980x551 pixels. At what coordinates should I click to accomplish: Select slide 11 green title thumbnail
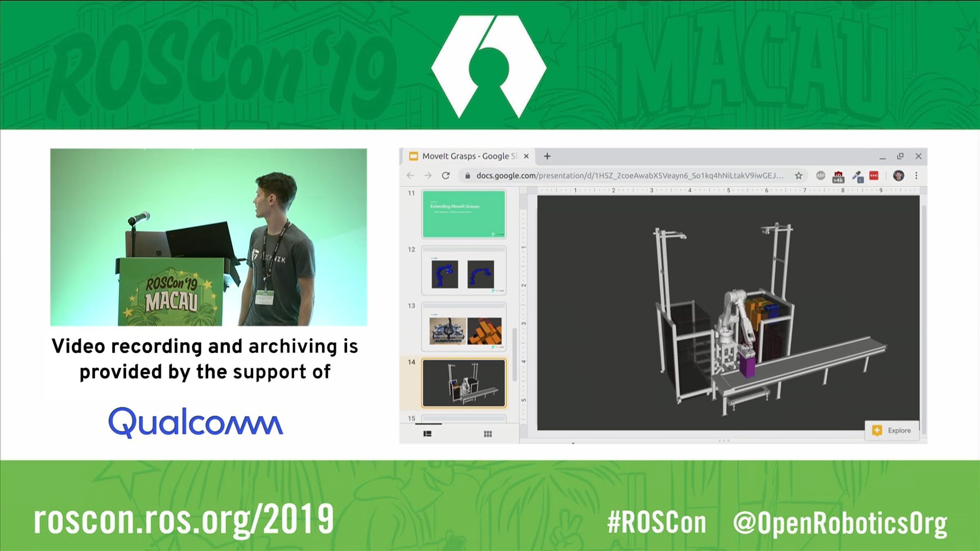[464, 214]
